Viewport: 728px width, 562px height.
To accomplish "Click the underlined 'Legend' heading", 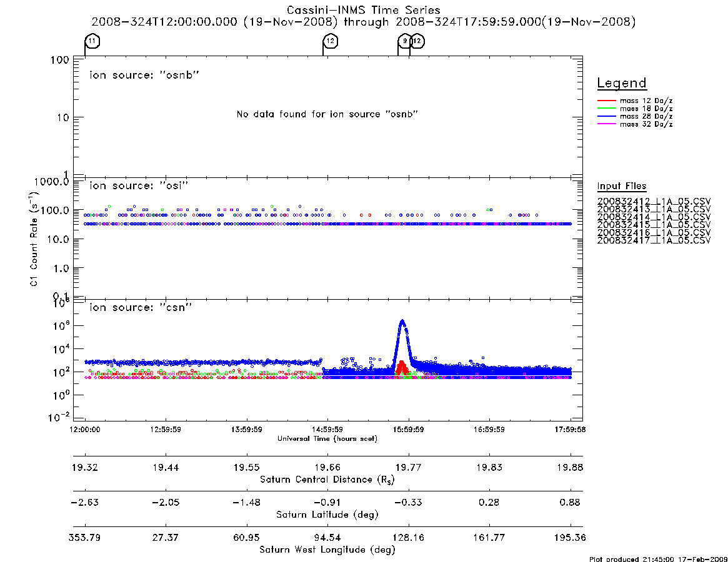I will (x=622, y=84).
